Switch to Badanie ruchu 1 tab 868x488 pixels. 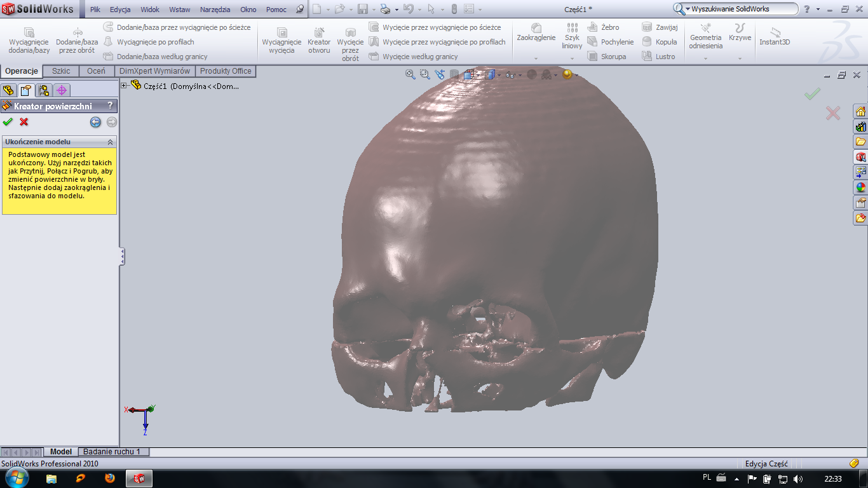(114, 452)
